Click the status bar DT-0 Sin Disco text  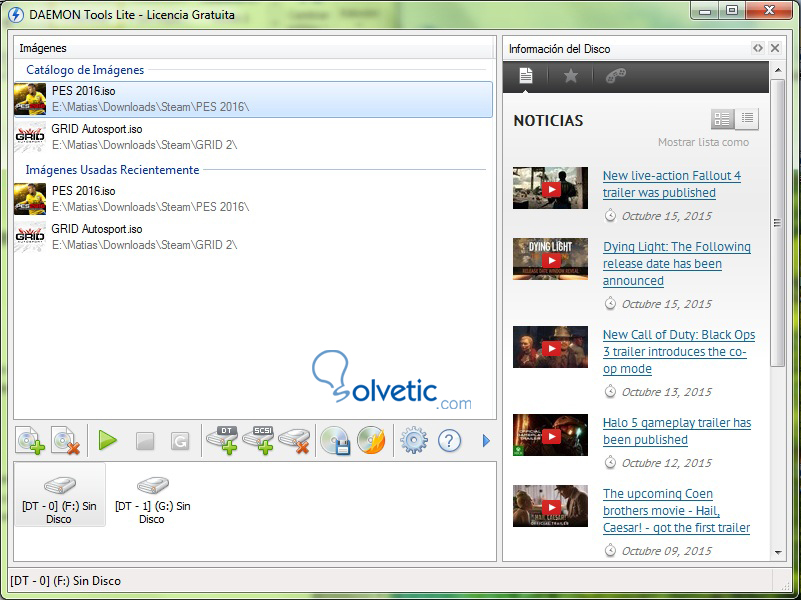65,581
